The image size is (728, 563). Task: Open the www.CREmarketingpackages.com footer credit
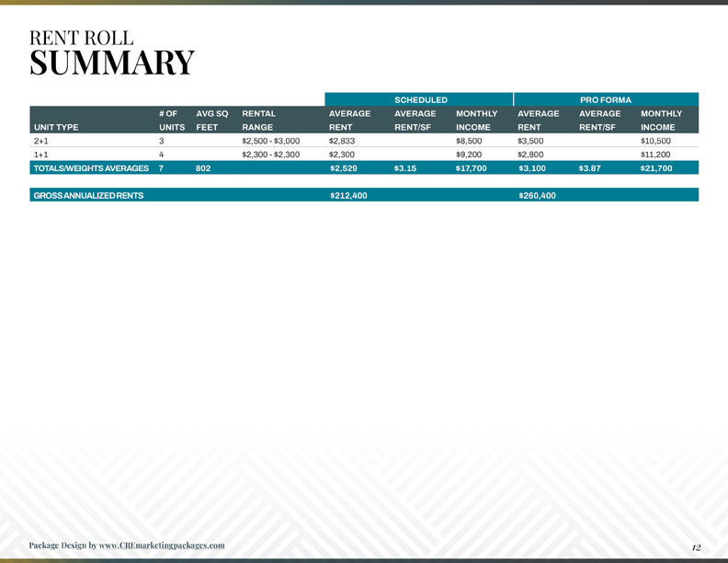click(x=162, y=546)
